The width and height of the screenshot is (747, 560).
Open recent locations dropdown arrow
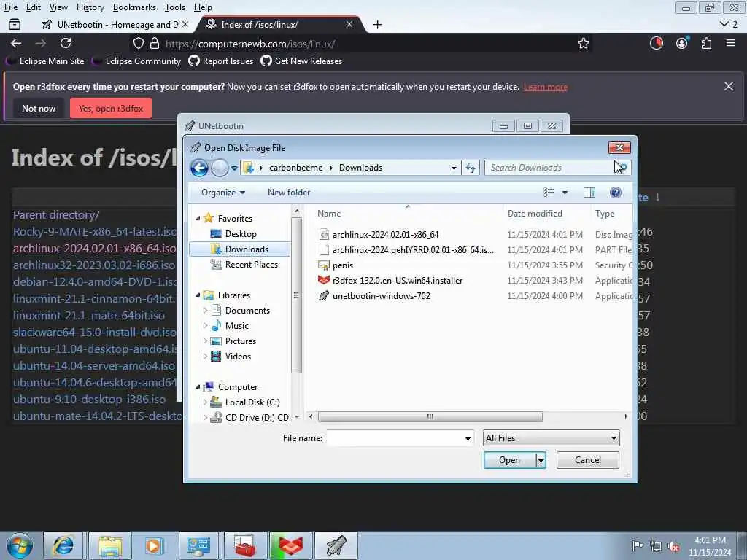click(x=234, y=168)
